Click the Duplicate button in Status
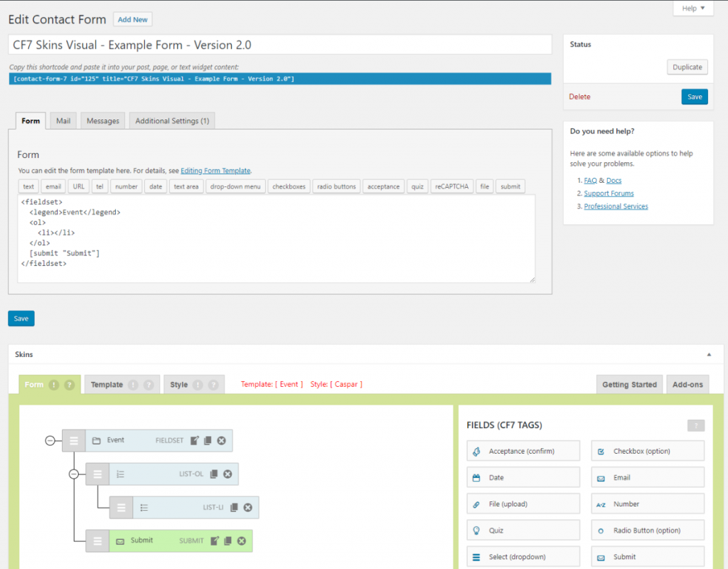This screenshot has width=728, height=569. click(687, 67)
